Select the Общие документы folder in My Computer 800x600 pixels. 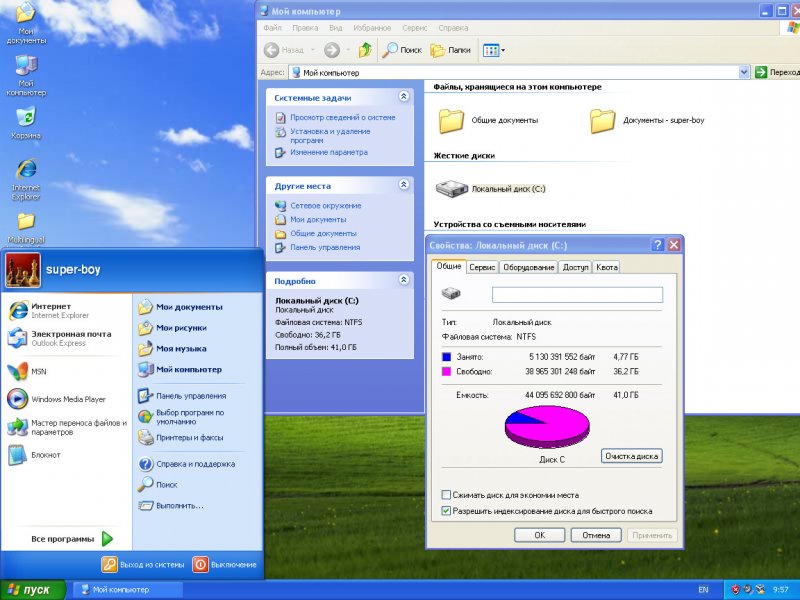pos(488,121)
